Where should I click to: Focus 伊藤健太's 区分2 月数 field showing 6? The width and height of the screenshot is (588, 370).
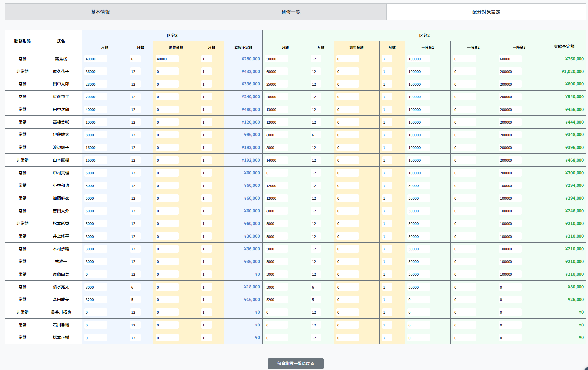[x=316, y=135]
